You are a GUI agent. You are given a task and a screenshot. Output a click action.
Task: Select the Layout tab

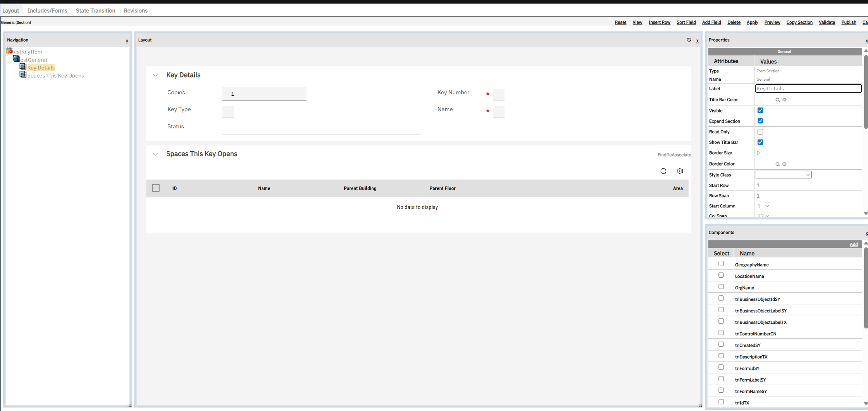pyautogui.click(x=10, y=10)
